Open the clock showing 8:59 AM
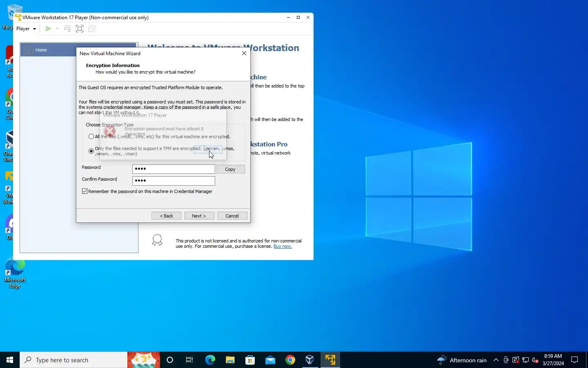The height and width of the screenshot is (368, 588). (553, 360)
